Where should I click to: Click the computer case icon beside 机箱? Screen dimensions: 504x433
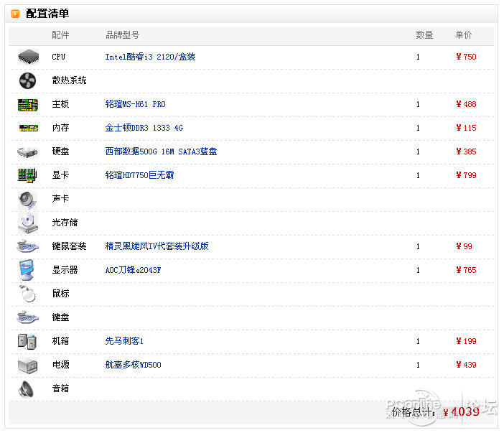(x=27, y=341)
